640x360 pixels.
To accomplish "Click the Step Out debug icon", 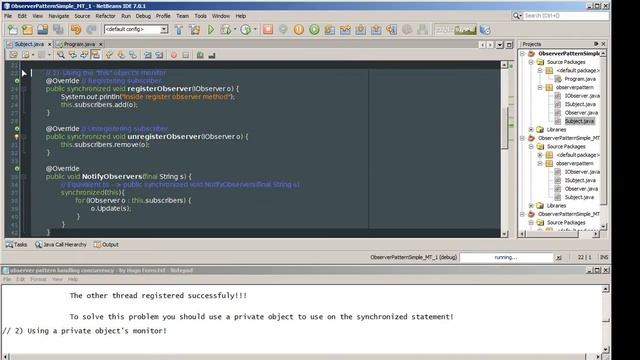I will 376,29.
